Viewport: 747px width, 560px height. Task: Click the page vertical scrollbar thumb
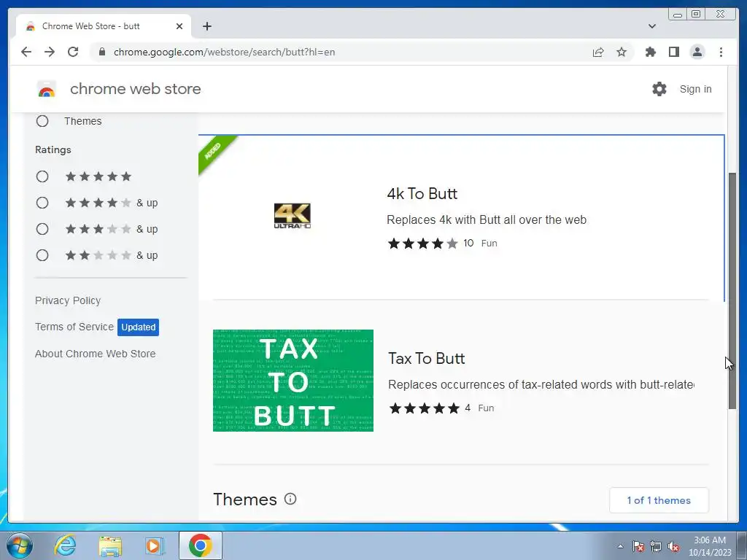(x=732, y=290)
